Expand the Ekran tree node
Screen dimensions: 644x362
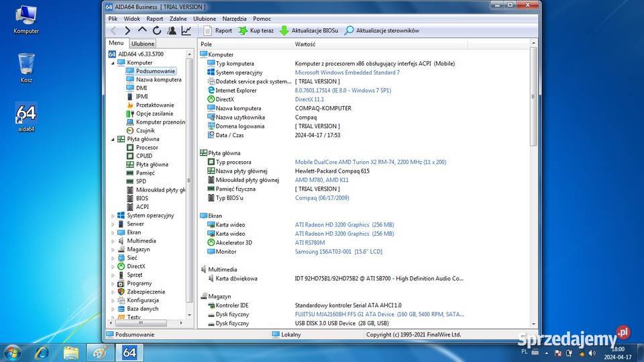pos(113,232)
